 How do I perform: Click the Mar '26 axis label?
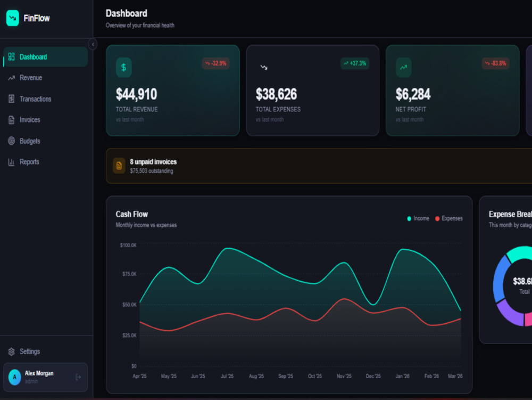point(455,376)
